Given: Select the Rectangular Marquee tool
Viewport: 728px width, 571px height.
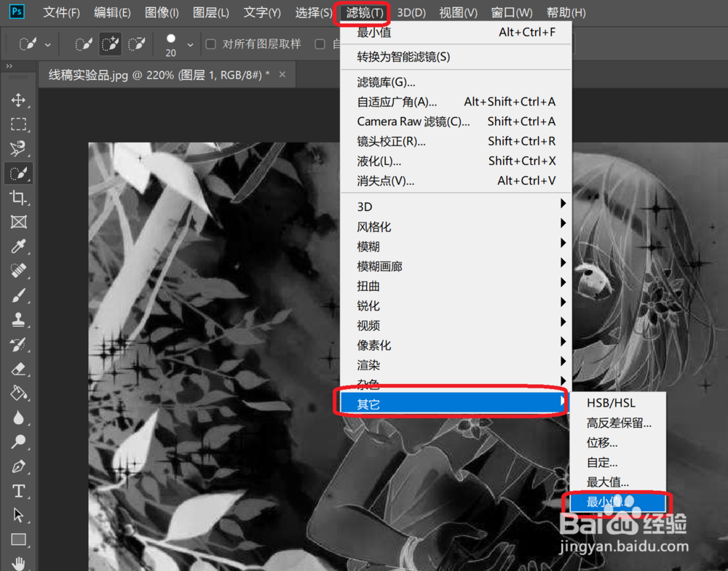Looking at the screenshot, I should [19, 124].
